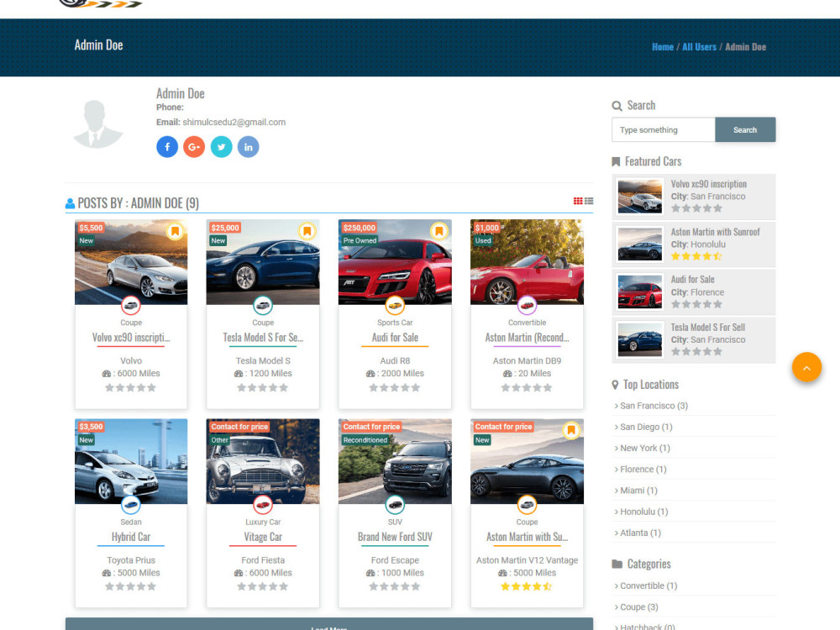
Task: Click the scroll-to-top orange round button
Action: (x=806, y=367)
